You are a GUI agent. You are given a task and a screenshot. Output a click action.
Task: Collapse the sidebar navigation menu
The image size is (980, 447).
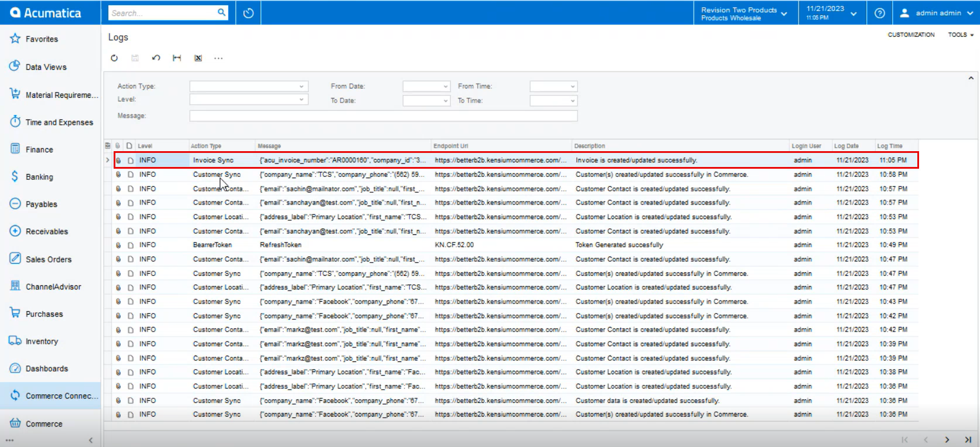[90, 440]
